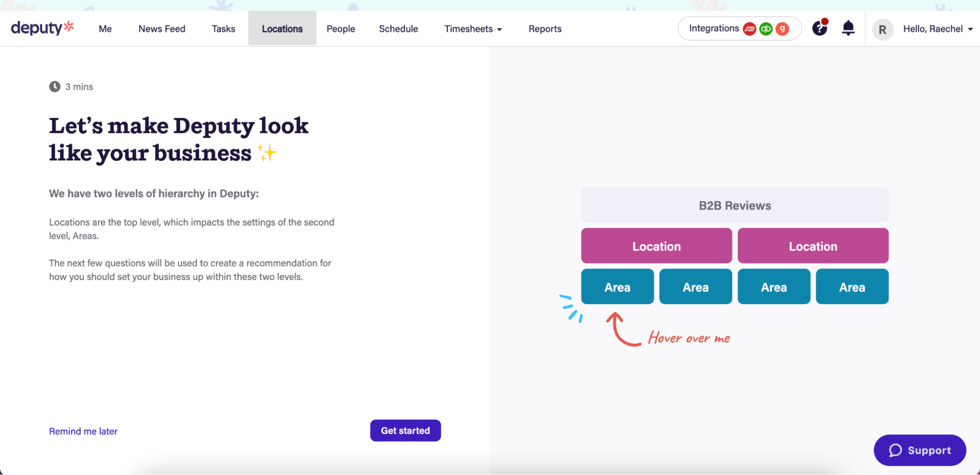This screenshot has width=980, height=475.
Task: Click the Gusto integration icon
Action: (782, 29)
